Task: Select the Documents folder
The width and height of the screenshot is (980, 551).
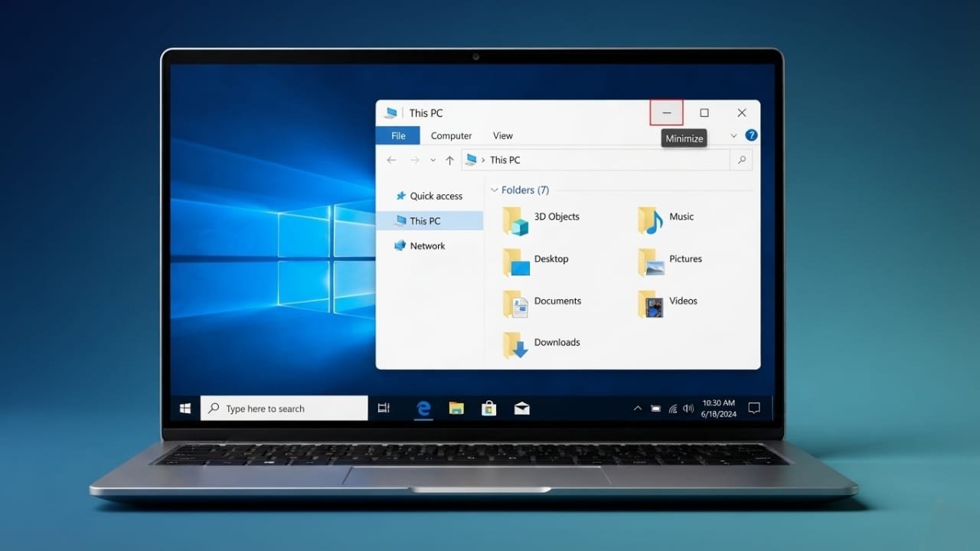Action: (x=542, y=304)
